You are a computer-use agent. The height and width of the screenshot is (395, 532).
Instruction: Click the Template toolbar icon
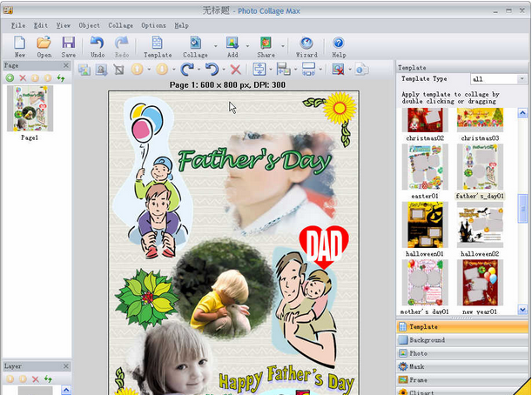tap(158, 44)
